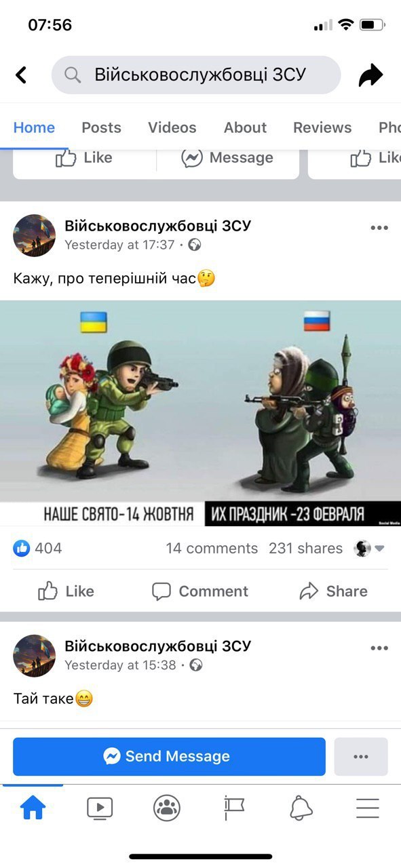Open the soldier cartoon image
Viewport: 401px width, 868px height.
click(x=200, y=413)
